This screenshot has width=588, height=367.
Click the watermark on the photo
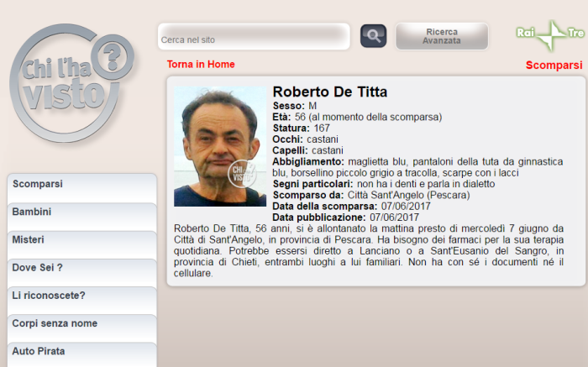pos(242,174)
